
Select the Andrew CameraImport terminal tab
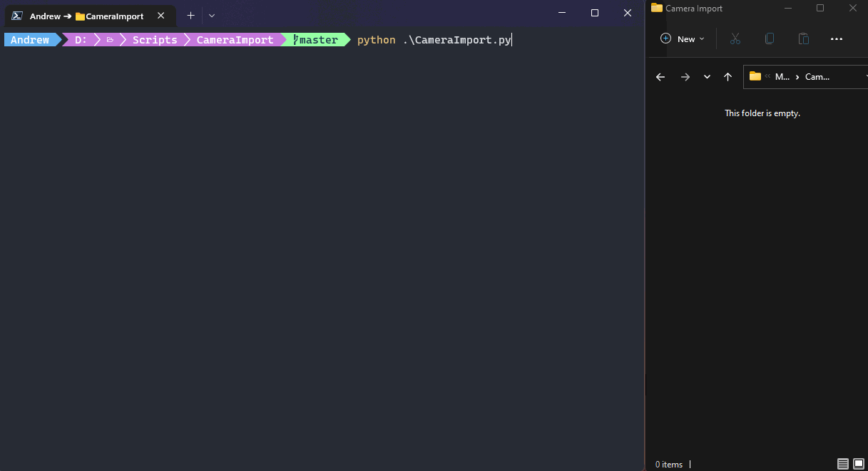90,16
